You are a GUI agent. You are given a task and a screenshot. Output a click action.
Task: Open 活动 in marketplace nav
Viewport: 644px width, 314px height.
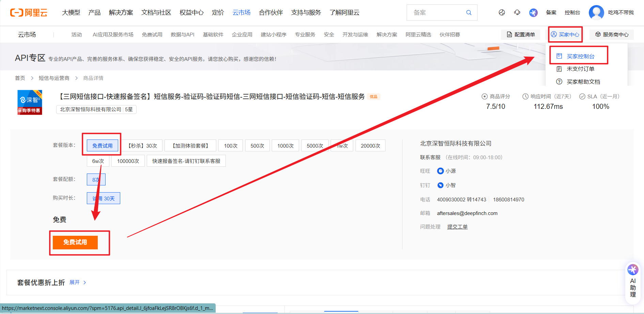coord(77,34)
